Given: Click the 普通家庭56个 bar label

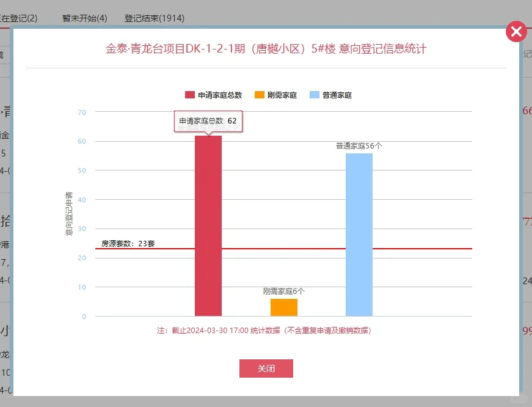Looking at the screenshot, I should (x=360, y=147).
